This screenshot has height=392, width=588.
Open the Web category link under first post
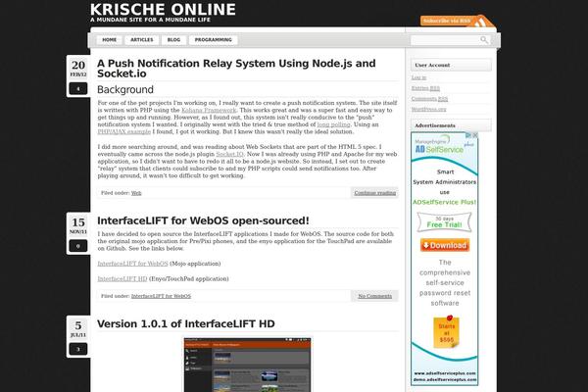pyautogui.click(x=136, y=193)
